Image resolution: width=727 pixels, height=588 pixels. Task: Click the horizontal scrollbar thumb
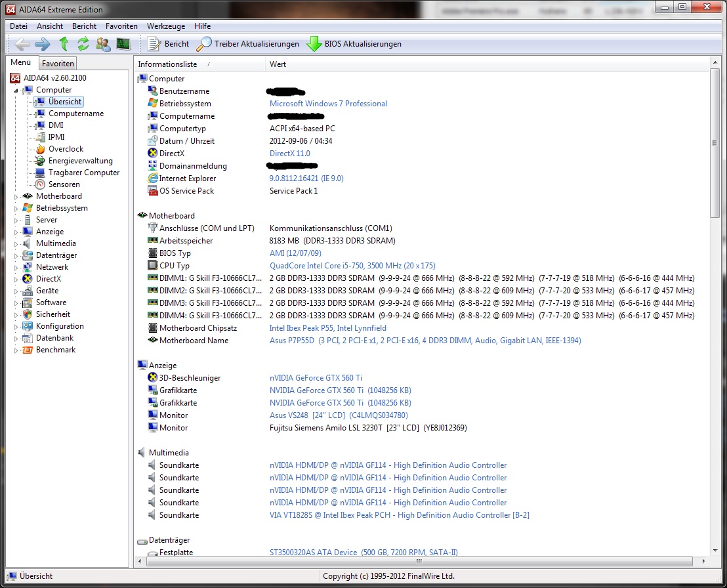[419, 561]
